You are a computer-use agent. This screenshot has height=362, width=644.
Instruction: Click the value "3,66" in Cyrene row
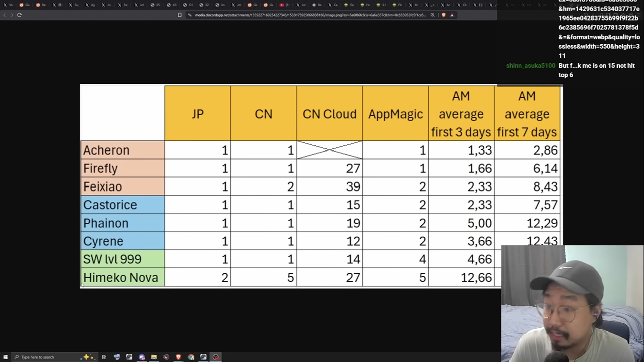(x=480, y=241)
